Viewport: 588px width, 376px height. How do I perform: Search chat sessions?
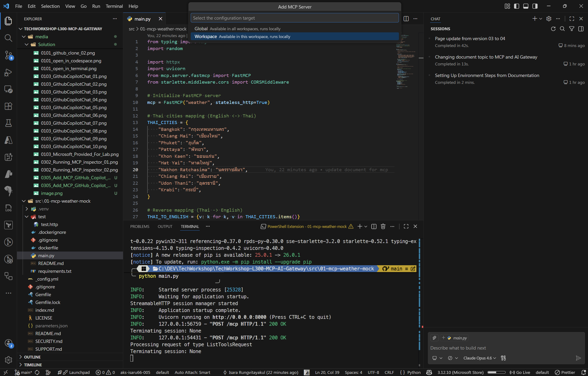pos(562,29)
